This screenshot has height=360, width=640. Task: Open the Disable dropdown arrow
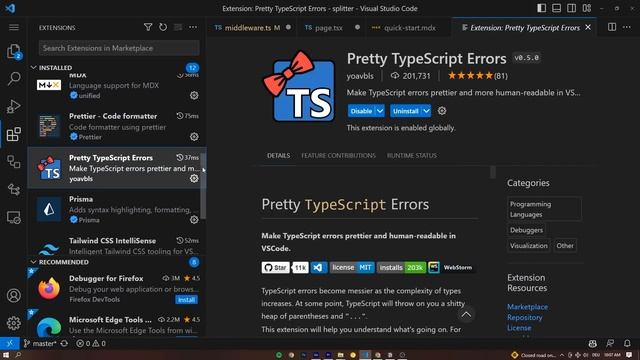[380, 111]
